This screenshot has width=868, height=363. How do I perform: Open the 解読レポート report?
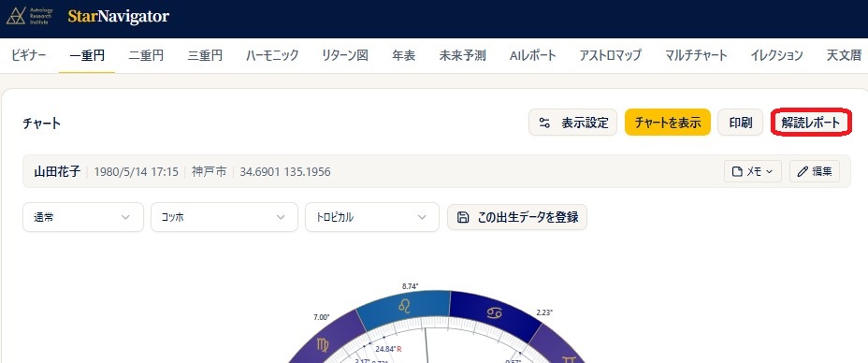[x=811, y=123]
